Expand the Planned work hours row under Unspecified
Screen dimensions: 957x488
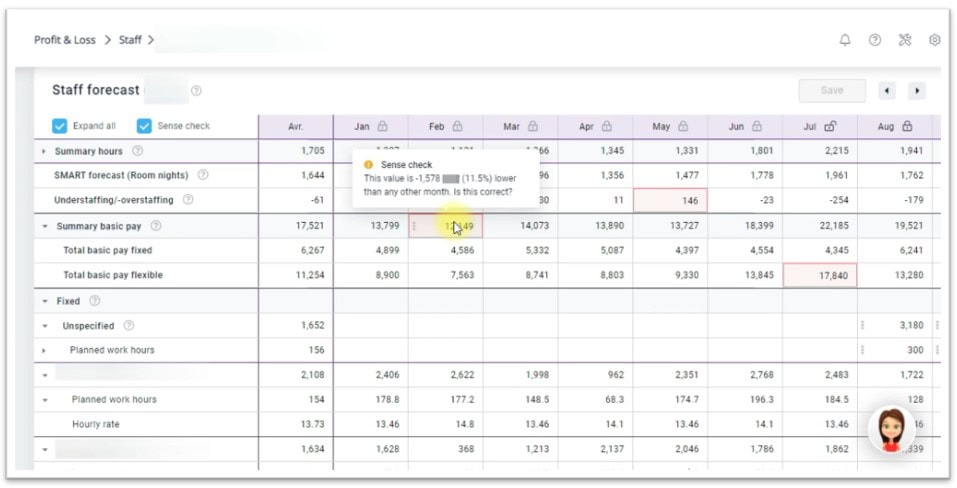point(44,351)
